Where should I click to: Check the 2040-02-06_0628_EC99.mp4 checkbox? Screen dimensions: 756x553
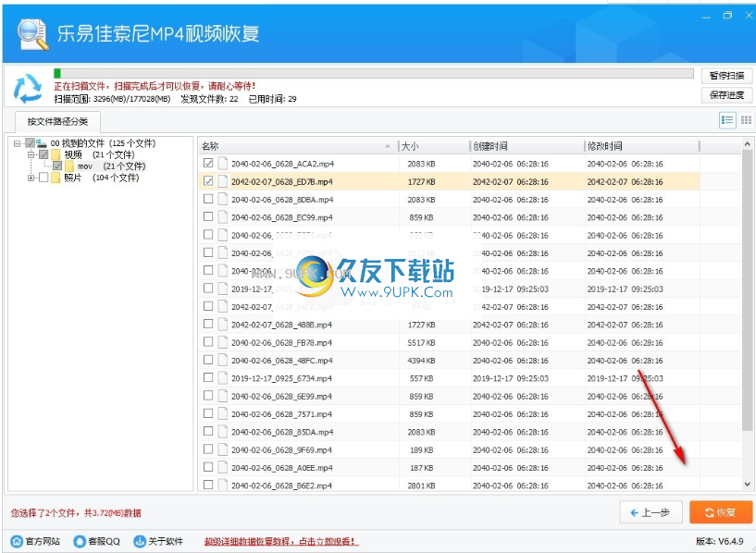pos(208,216)
